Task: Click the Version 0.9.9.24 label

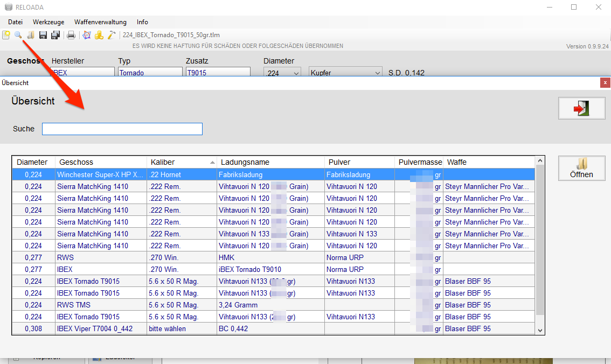Action: coord(587,46)
